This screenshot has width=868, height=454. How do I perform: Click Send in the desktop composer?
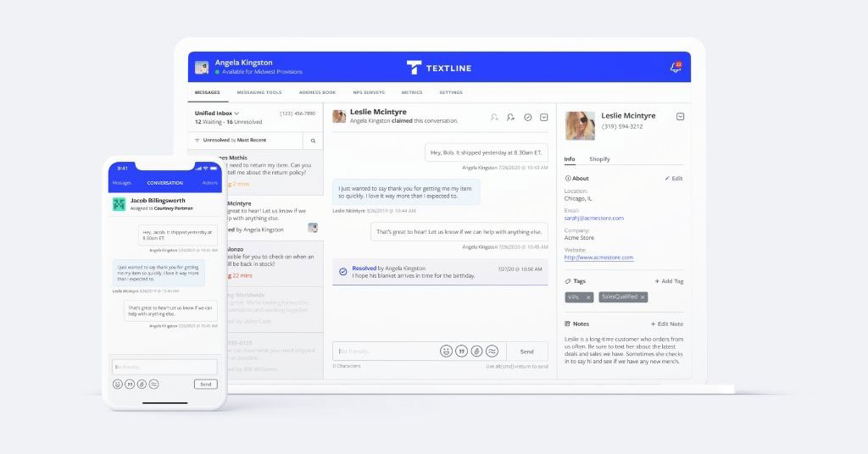[527, 352]
